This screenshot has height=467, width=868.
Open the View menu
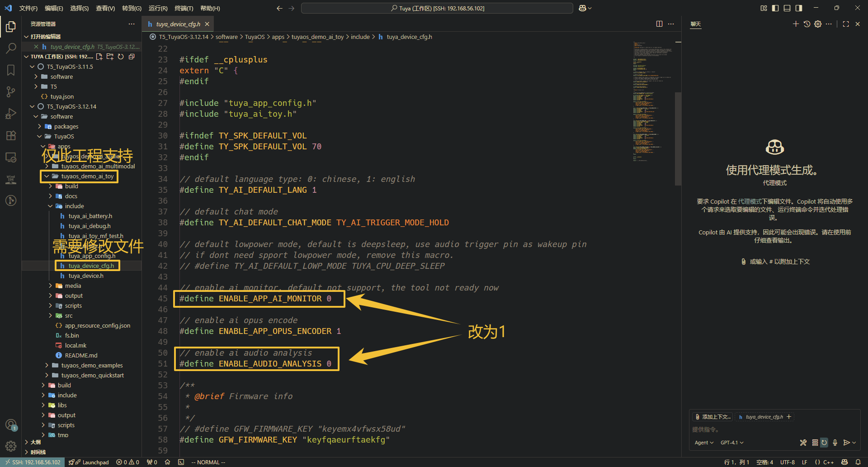pos(105,8)
